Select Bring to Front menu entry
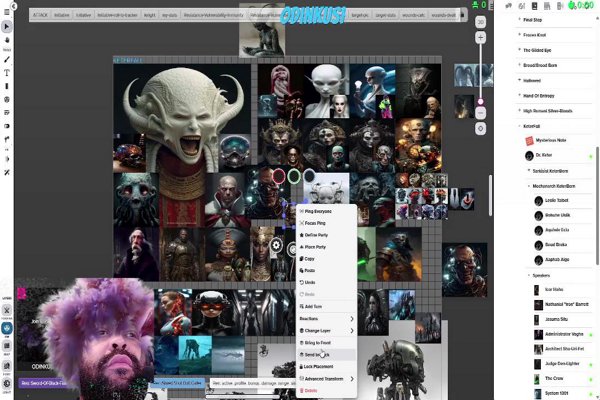 point(319,343)
